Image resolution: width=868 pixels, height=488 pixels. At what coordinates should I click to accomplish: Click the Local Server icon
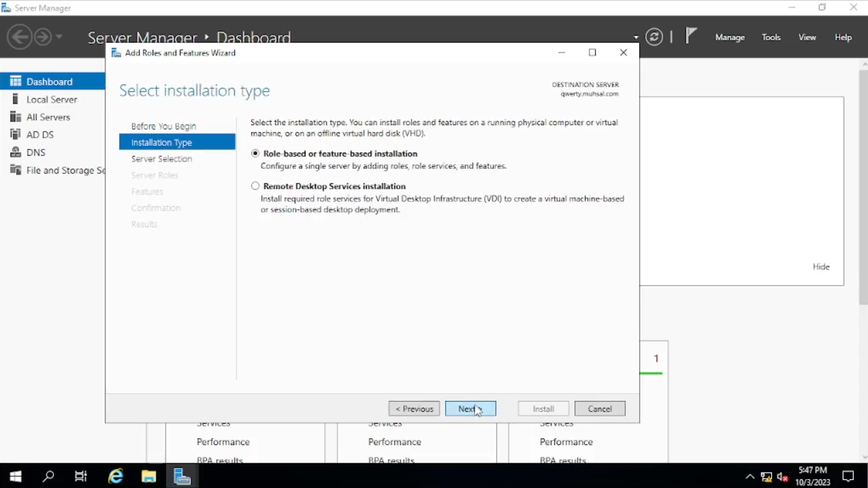click(16, 99)
